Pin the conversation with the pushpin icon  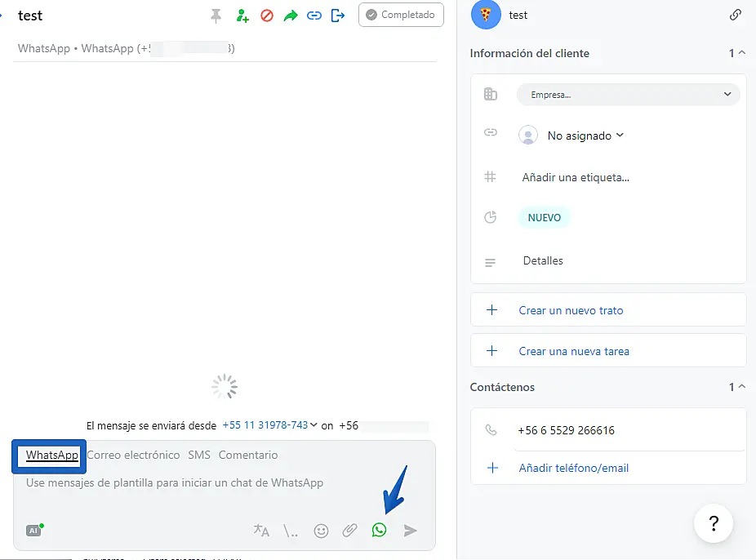[x=216, y=16]
